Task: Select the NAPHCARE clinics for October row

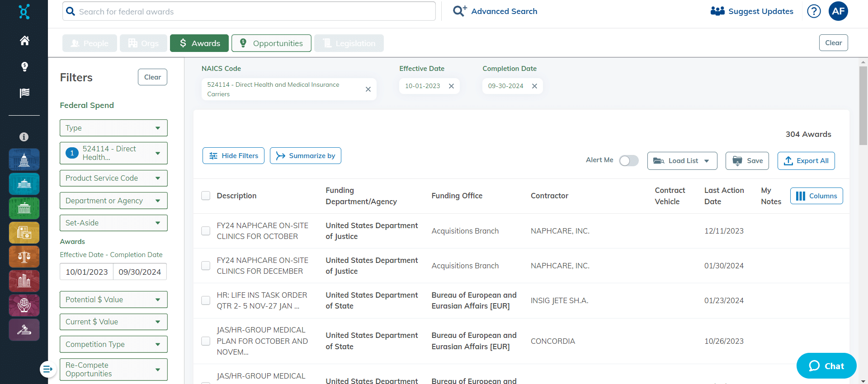Action: tap(206, 231)
